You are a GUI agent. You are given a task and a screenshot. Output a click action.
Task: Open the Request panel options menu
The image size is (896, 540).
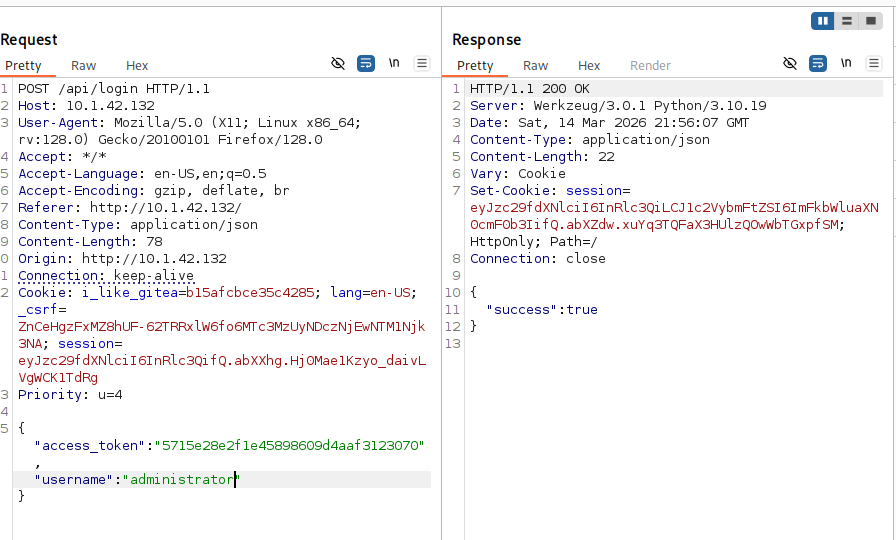click(x=422, y=64)
